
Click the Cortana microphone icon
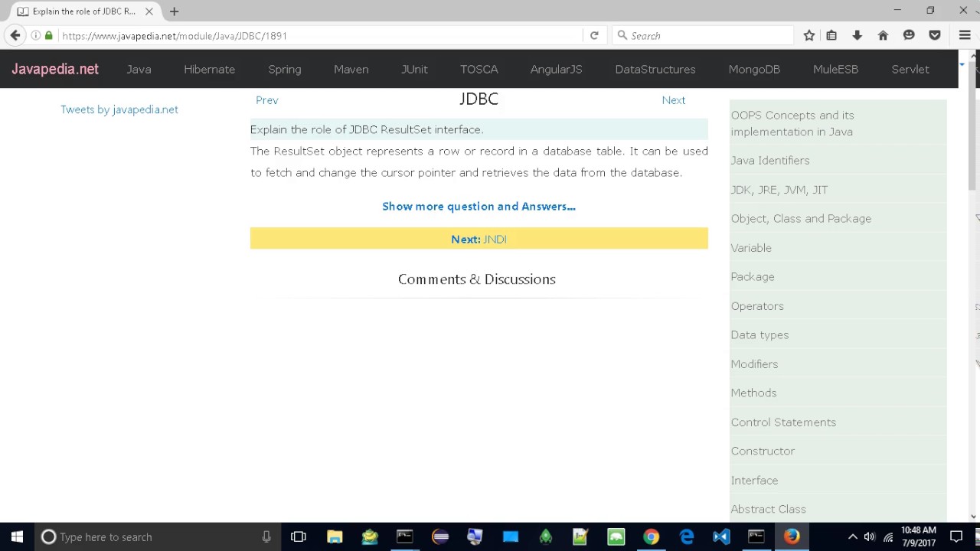266,537
